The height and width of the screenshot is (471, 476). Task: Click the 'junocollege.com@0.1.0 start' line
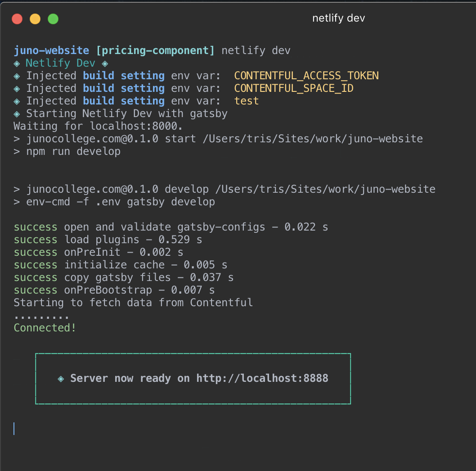click(218, 139)
